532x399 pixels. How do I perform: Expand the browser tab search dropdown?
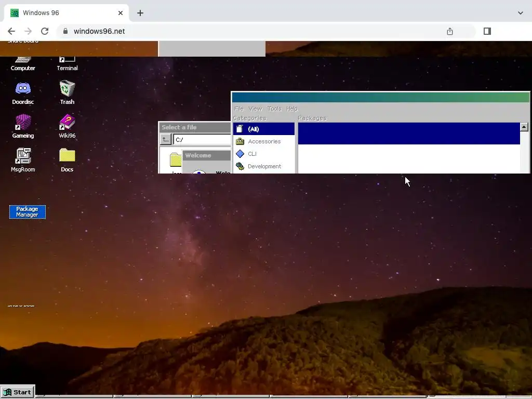pyautogui.click(x=521, y=13)
